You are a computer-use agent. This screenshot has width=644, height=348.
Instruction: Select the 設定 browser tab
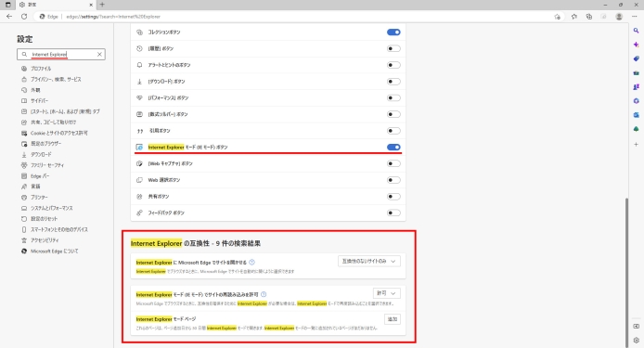point(56,5)
